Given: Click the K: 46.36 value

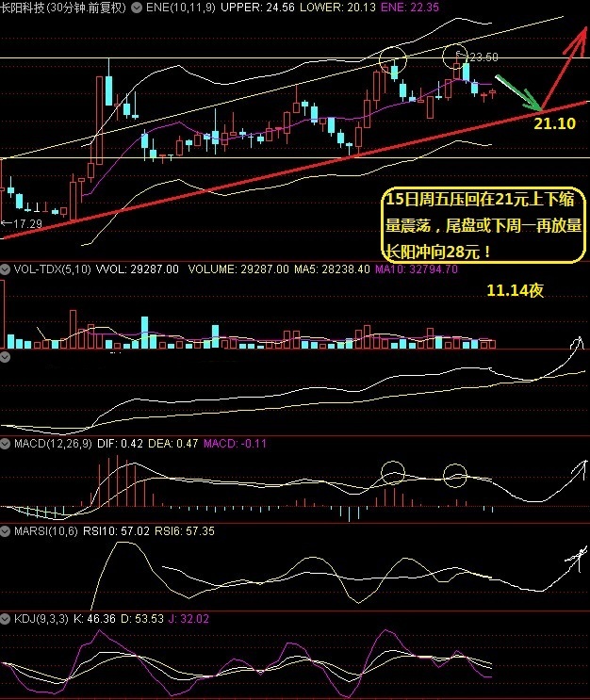Looking at the screenshot, I should coord(94,619).
